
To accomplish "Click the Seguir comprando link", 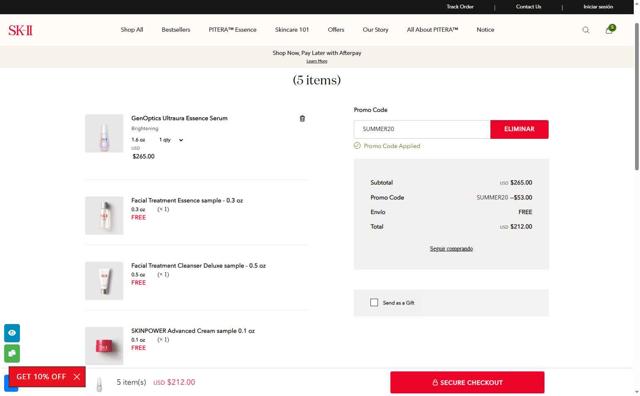I will [451, 249].
